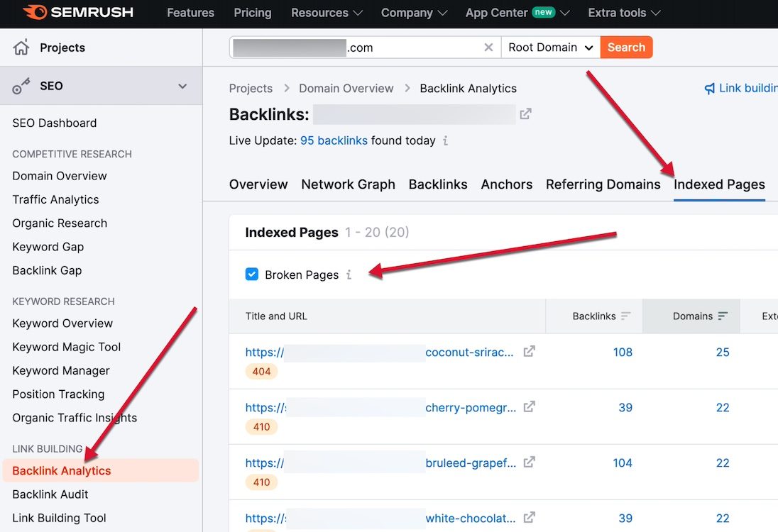This screenshot has height=532, width=778.
Task: Click the Semrush logo icon
Action: 35,13
